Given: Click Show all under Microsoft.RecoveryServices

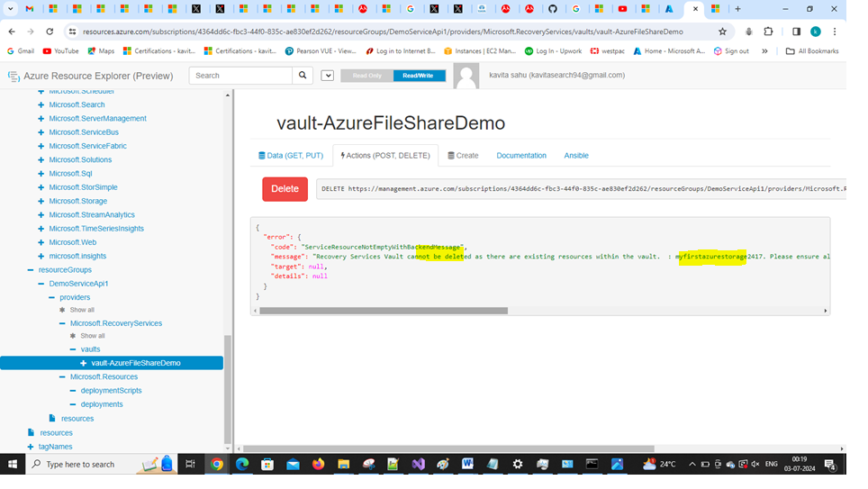Looking at the screenshot, I should [x=92, y=336].
